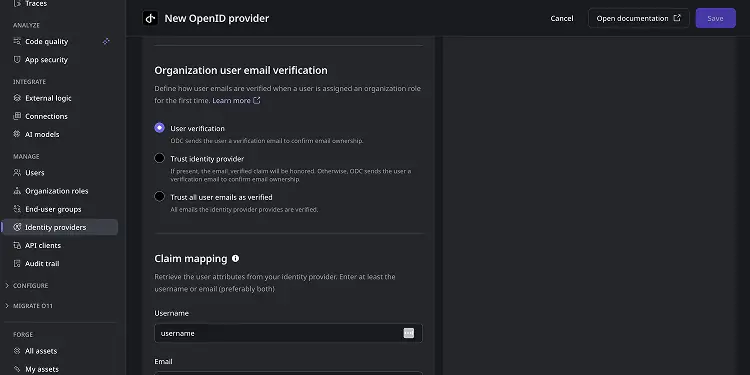Click the 'MANAGE' section label
This screenshot has width=750, height=375.
(x=26, y=156)
